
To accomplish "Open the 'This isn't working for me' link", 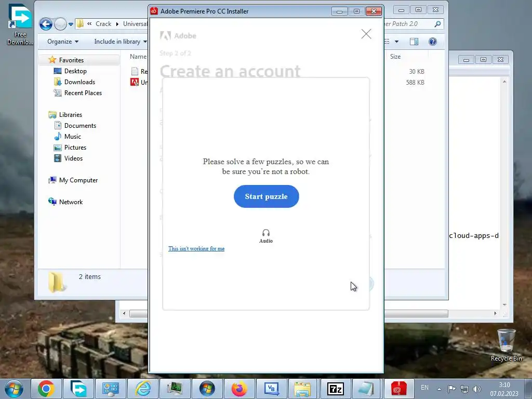I will click(x=196, y=248).
